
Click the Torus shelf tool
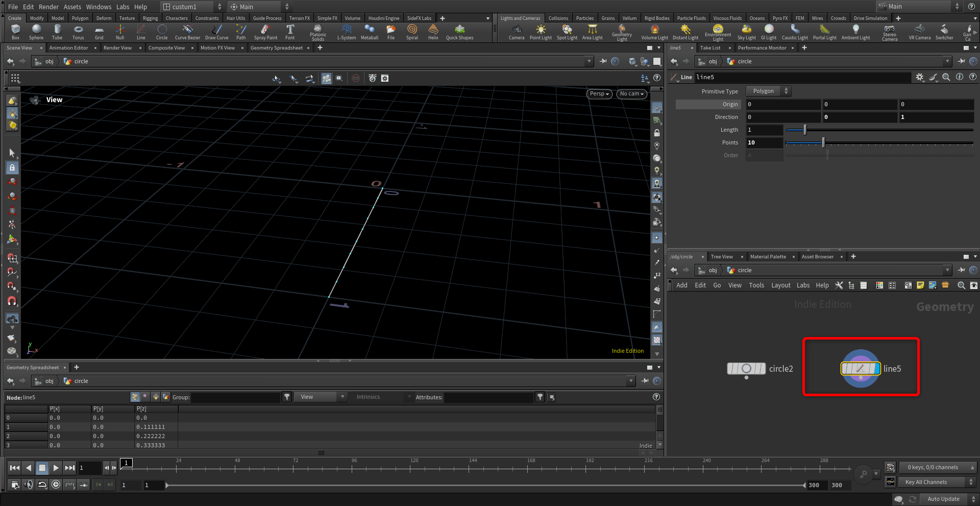pos(78,32)
